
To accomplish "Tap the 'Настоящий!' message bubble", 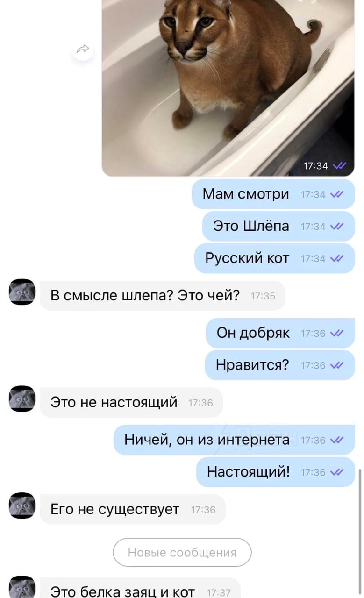I will pos(276,472).
